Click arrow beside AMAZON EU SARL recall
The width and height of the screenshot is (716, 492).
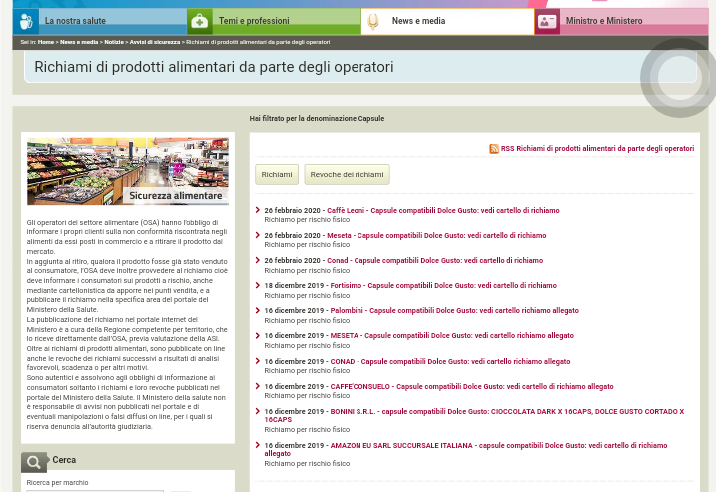258,445
